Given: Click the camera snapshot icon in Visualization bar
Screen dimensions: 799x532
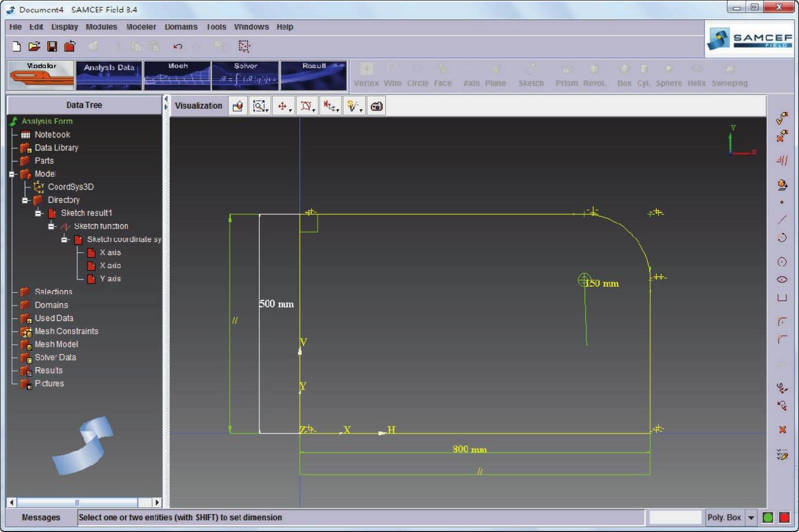Looking at the screenshot, I should pos(376,106).
